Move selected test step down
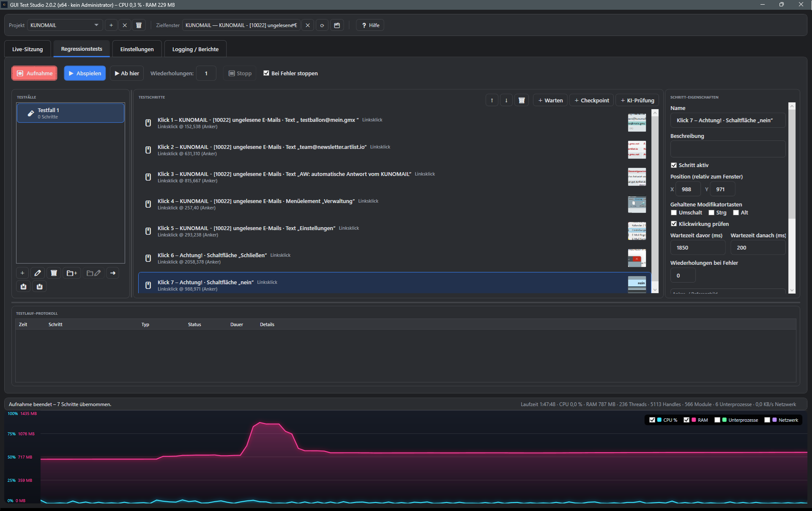812x511 pixels. 506,100
